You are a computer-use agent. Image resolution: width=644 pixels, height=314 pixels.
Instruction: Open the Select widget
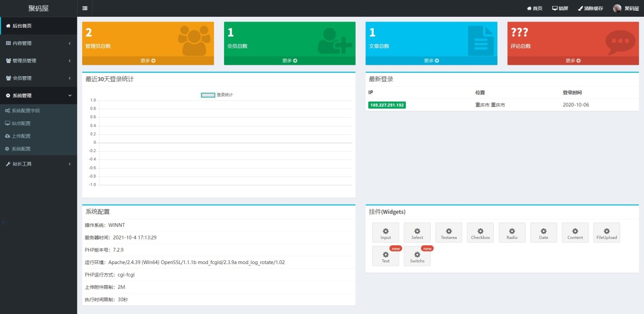(x=417, y=232)
